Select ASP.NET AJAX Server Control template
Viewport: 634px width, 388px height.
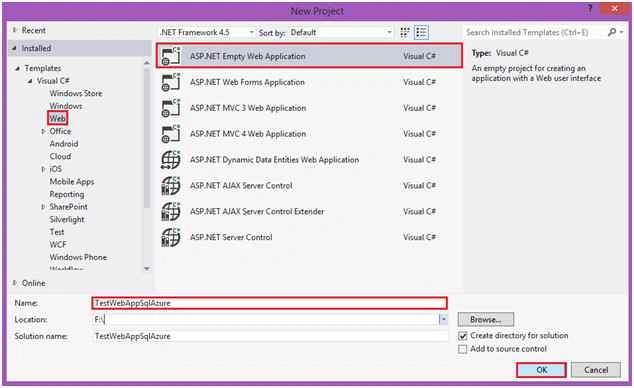pyautogui.click(x=309, y=186)
